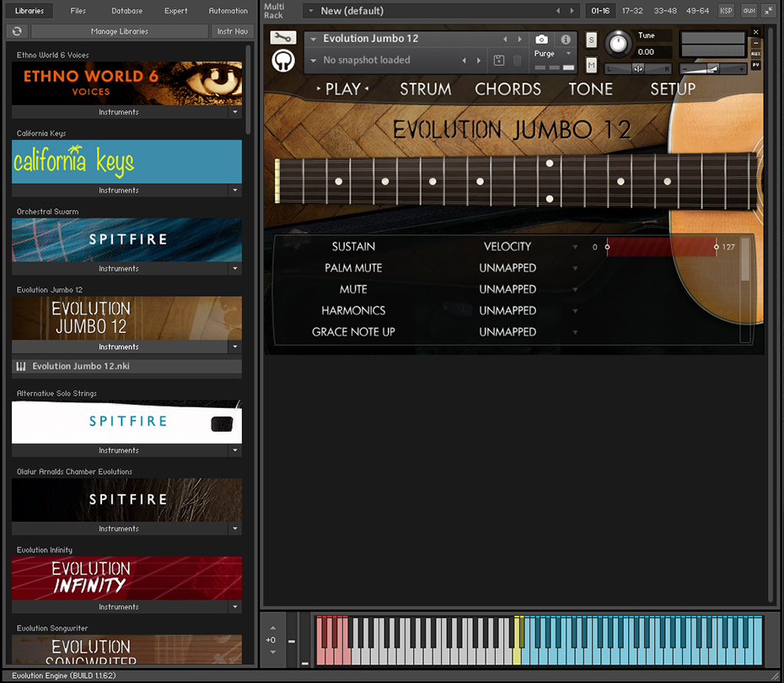
Task: Load next instrument with right arrow
Action: point(520,39)
